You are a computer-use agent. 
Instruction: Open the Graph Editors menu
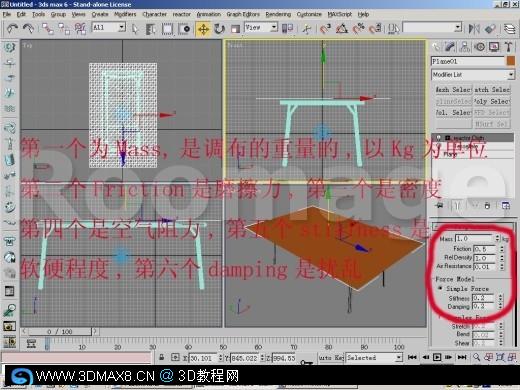(243, 14)
